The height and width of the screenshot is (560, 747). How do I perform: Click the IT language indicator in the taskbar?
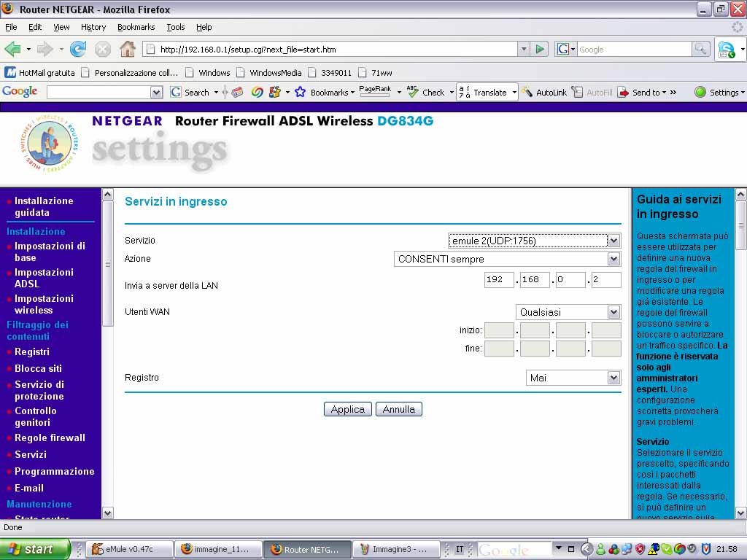coord(460,549)
